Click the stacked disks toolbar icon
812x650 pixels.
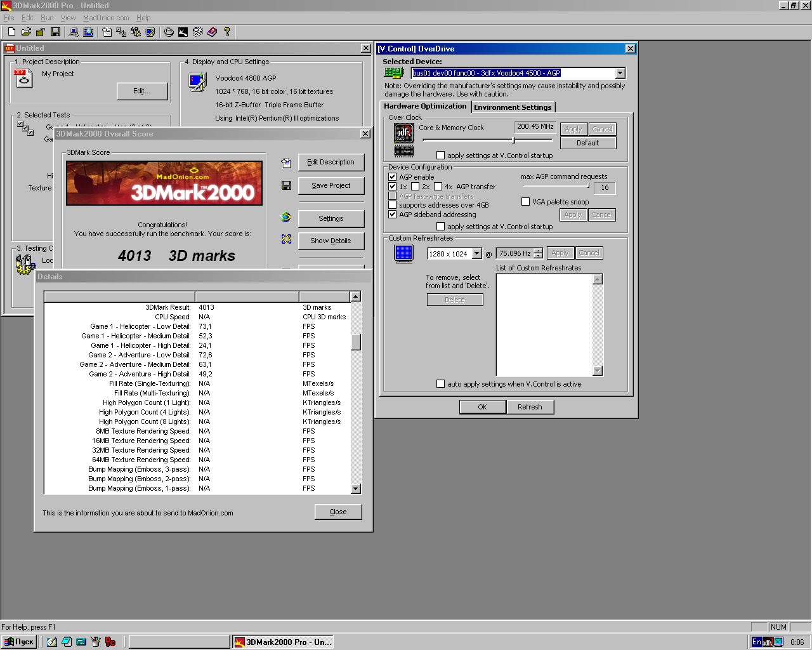click(198, 32)
